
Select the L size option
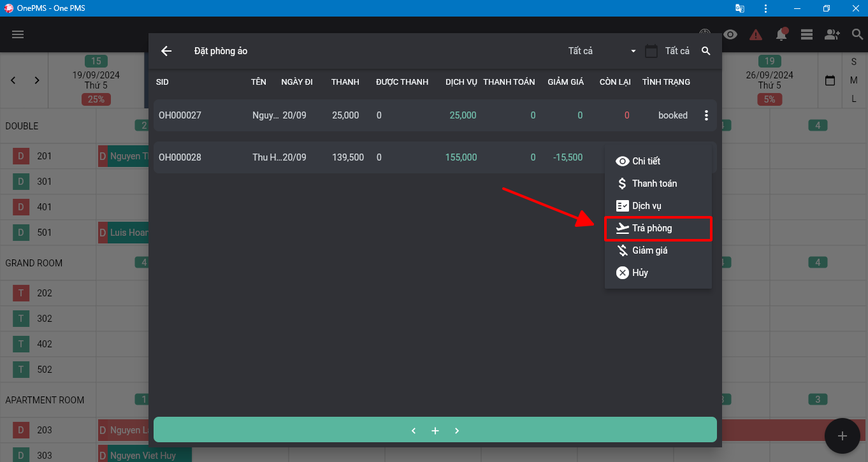coord(854,99)
